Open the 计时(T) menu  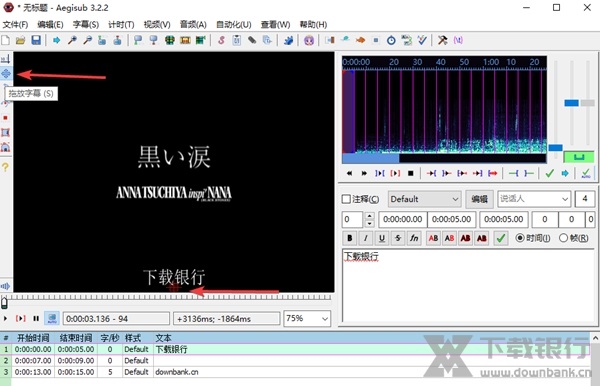[121, 24]
